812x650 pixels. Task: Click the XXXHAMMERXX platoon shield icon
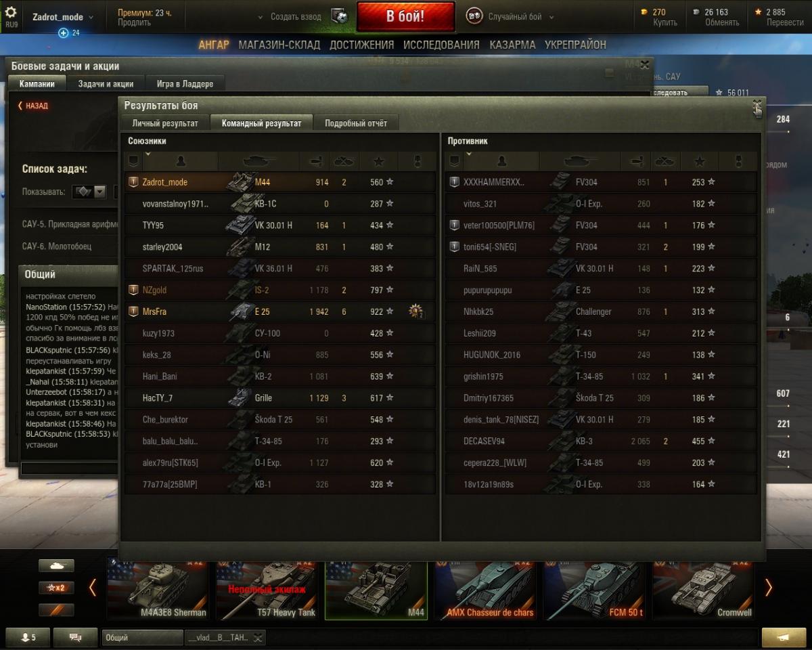[455, 181]
